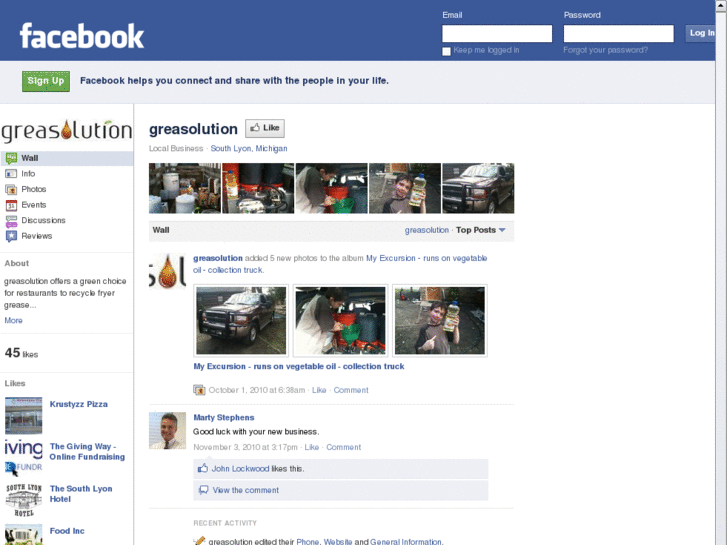
Task: Click Comment link on October 1 post
Action: point(351,390)
